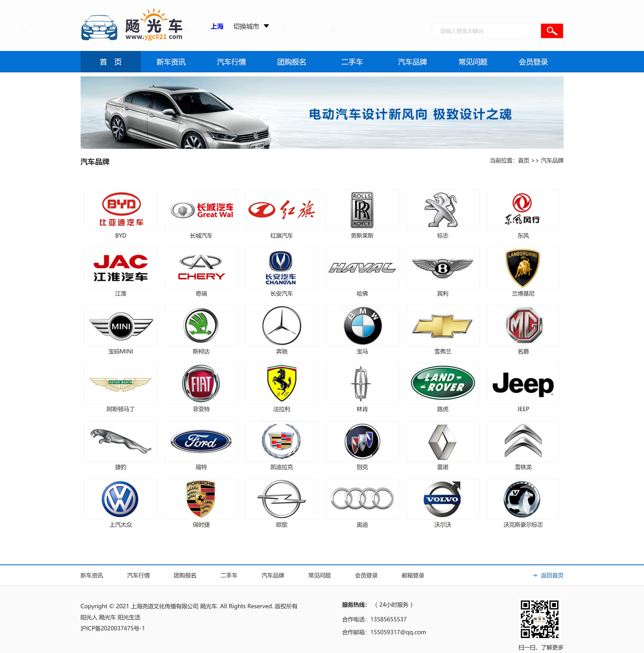Click the Lincoln logo
Viewport: 644px width, 653px height.
[362, 383]
